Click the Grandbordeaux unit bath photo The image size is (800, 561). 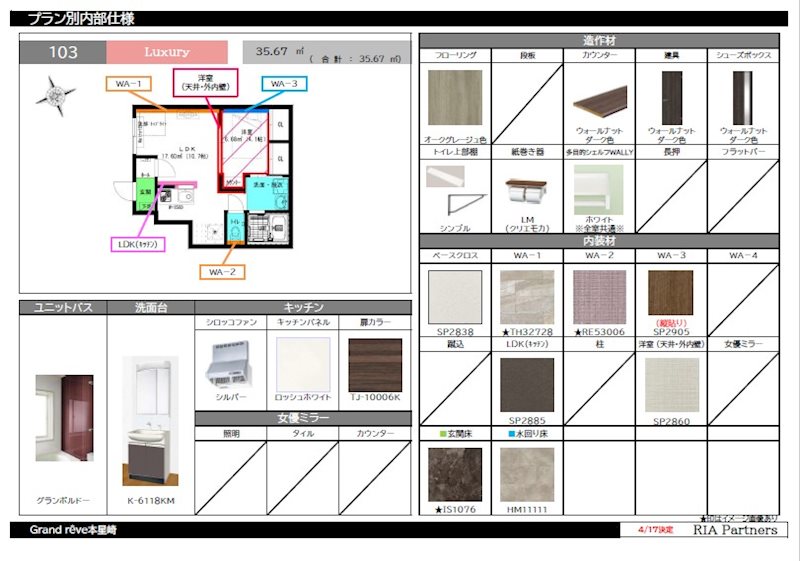pos(64,418)
